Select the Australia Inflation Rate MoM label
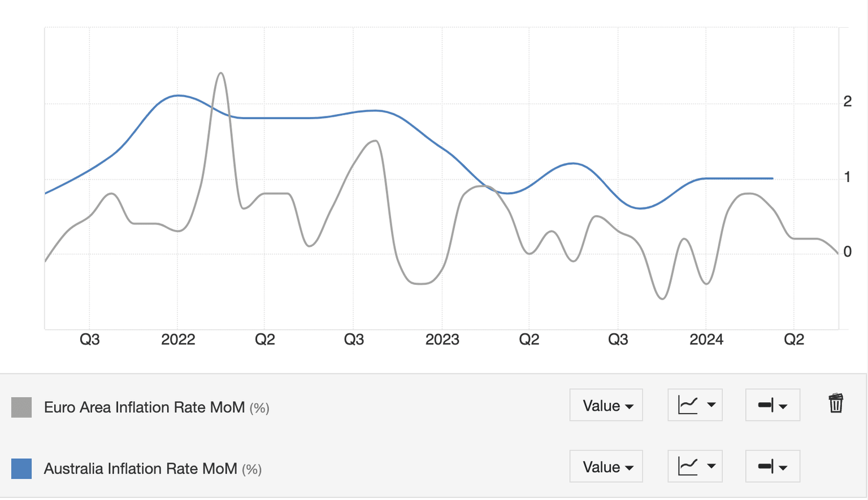This screenshot has height=500, width=868. coord(140,469)
